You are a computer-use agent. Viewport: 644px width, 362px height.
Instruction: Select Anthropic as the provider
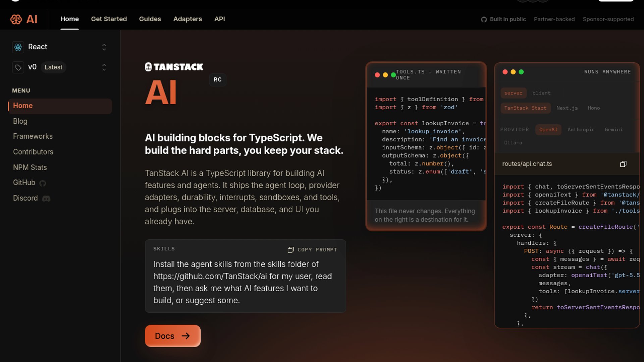pyautogui.click(x=581, y=130)
